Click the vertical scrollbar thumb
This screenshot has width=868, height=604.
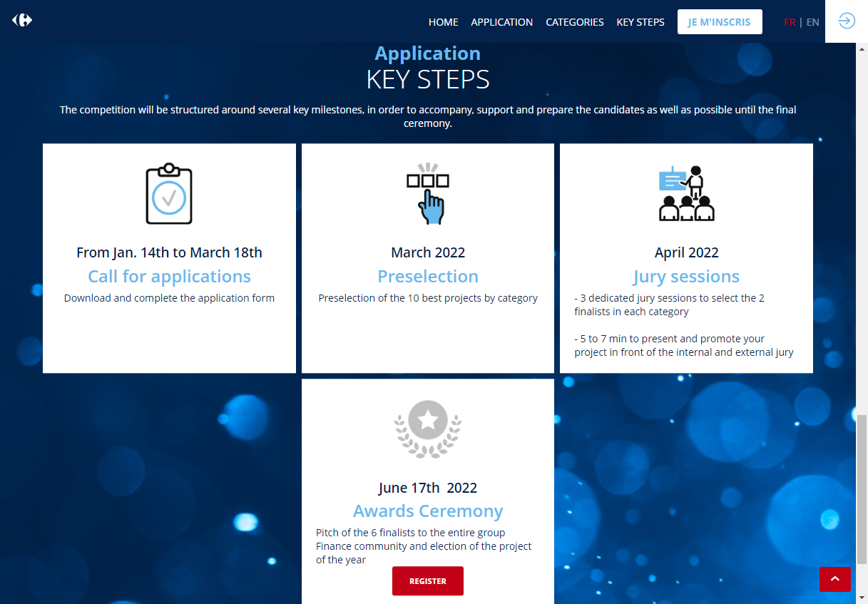[862, 488]
